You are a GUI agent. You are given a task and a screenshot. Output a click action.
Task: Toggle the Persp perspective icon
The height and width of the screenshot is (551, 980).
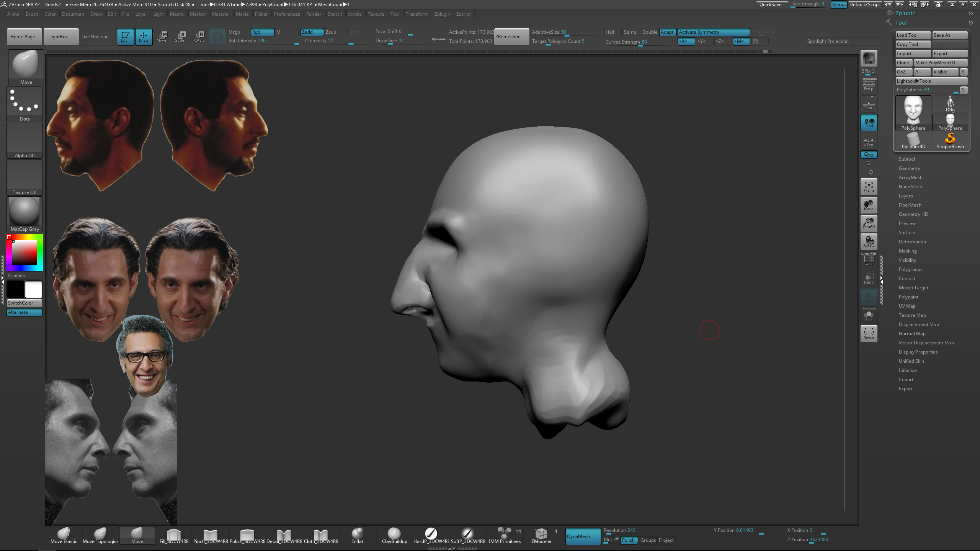(869, 85)
